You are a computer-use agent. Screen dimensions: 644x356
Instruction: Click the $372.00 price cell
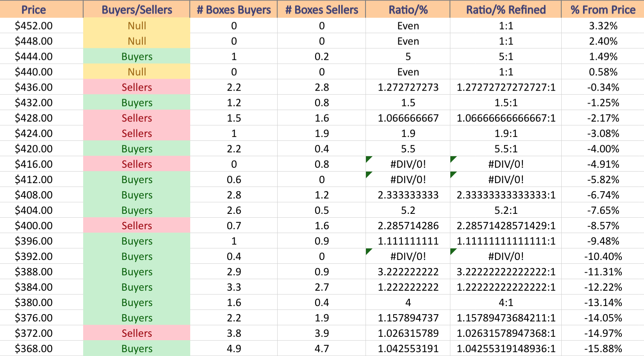click(x=41, y=333)
